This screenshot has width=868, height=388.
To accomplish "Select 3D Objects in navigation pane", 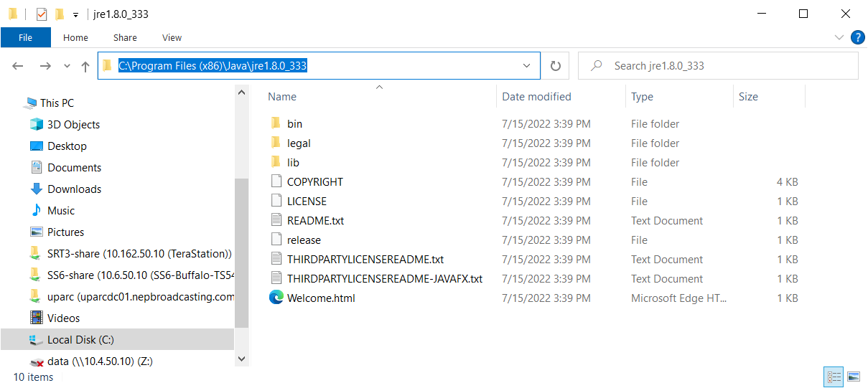I will coord(73,125).
